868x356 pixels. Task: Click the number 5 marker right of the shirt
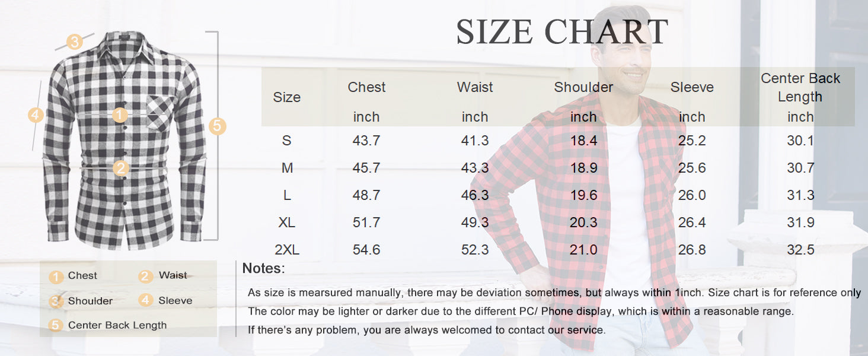(218, 126)
